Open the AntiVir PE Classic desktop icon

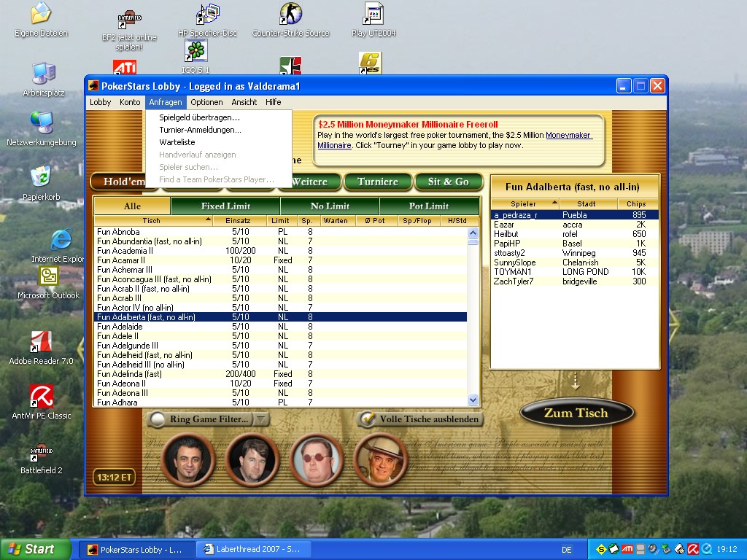[x=41, y=397]
